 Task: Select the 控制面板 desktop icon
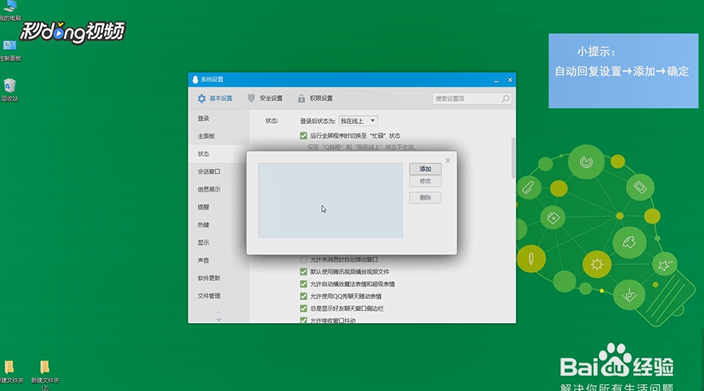[x=10, y=50]
